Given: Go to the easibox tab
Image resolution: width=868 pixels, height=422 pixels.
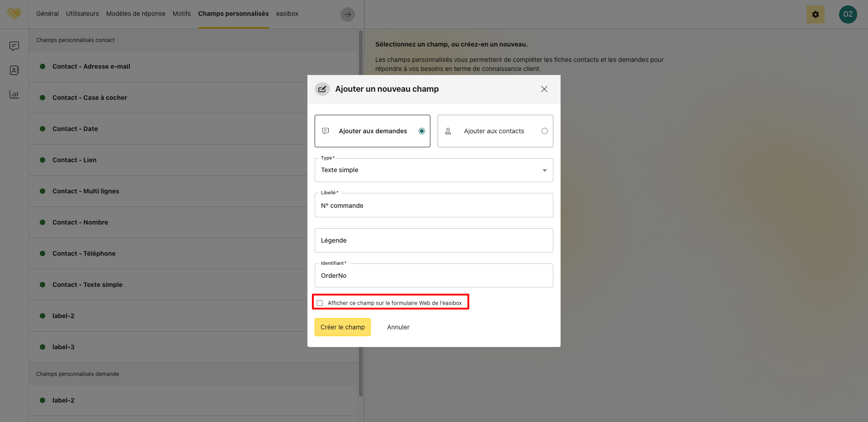Looking at the screenshot, I should click(x=287, y=14).
